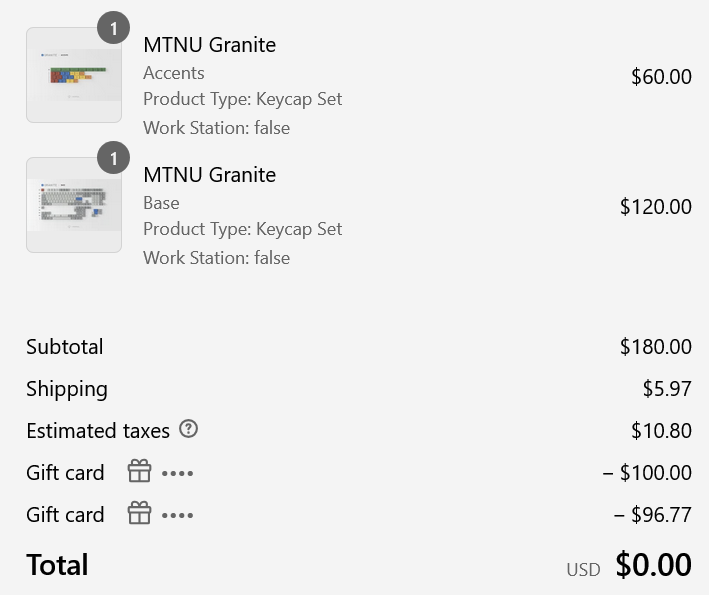Image resolution: width=709 pixels, height=595 pixels.
Task: Click the $120.00 Base price
Action: 656,207
